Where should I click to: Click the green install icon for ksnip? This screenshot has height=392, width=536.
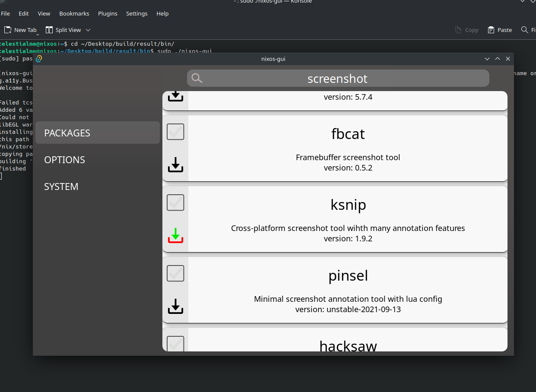tap(175, 235)
